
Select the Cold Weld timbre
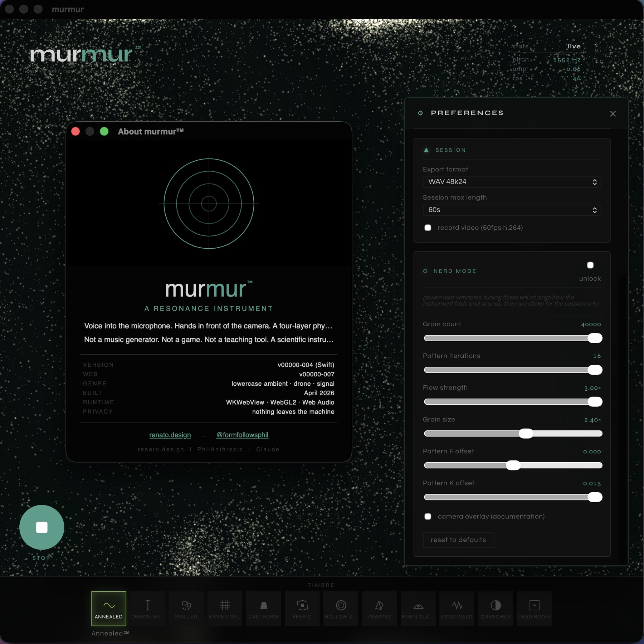click(457, 609)
